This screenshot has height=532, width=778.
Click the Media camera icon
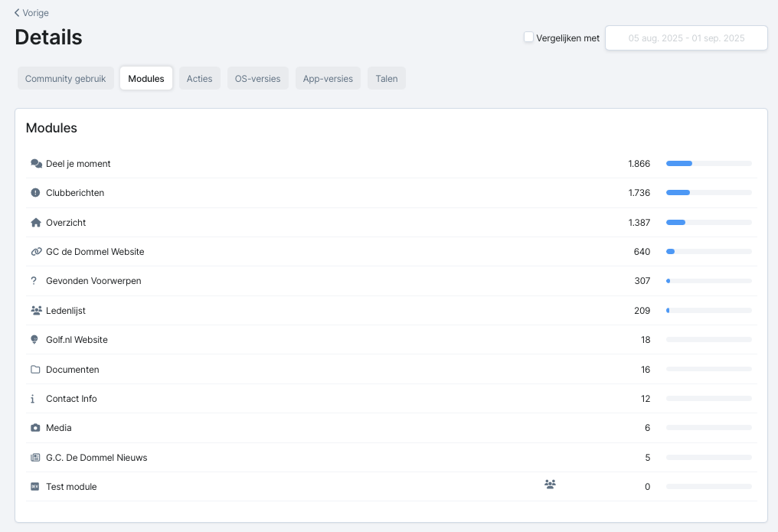(x=35, y=428)
